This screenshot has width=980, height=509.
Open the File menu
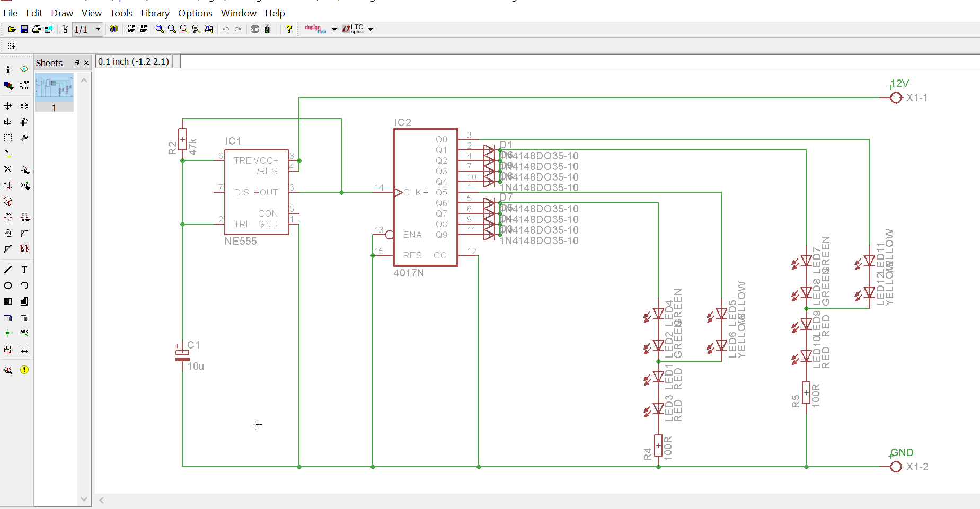point(11,13)
